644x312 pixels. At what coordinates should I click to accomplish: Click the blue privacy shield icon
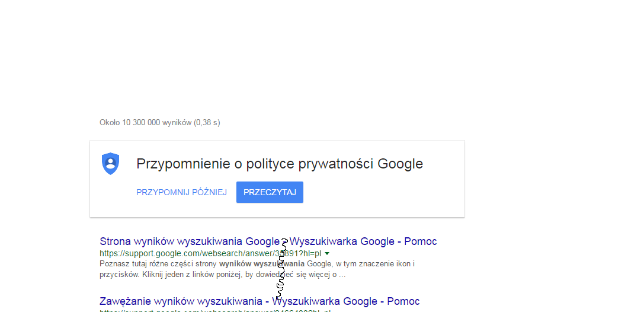click(111, 163)
